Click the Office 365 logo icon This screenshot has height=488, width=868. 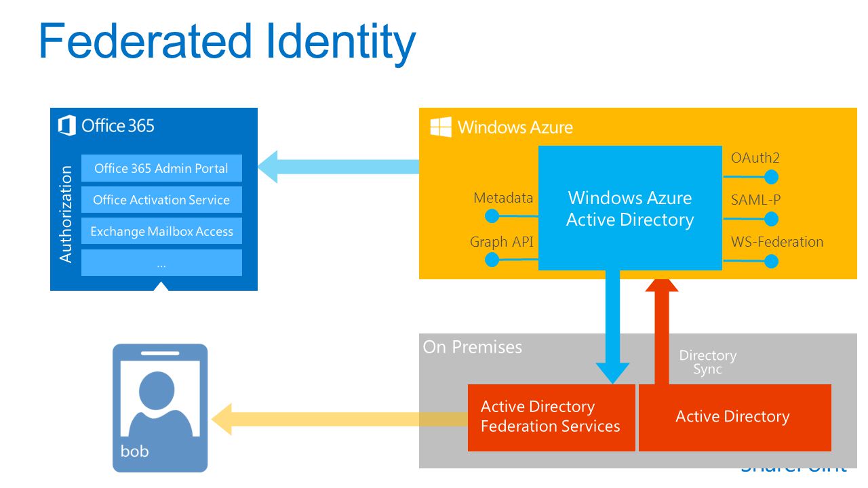66,125
